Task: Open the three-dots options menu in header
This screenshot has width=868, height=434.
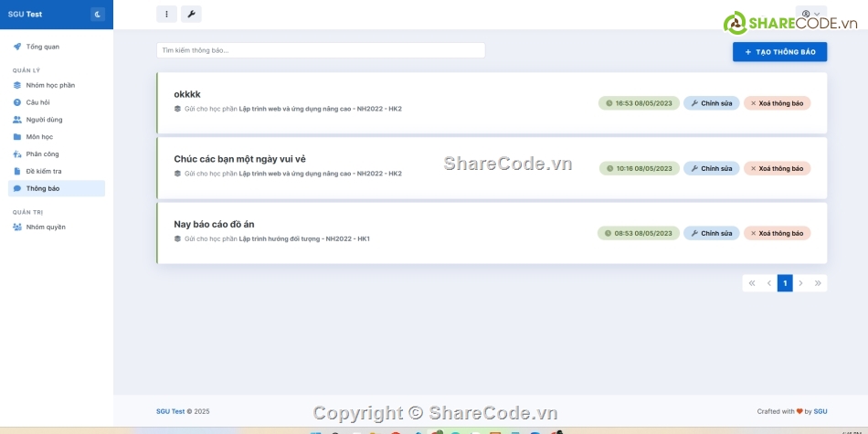Action: pyautogui.click(x=166, y=15)
